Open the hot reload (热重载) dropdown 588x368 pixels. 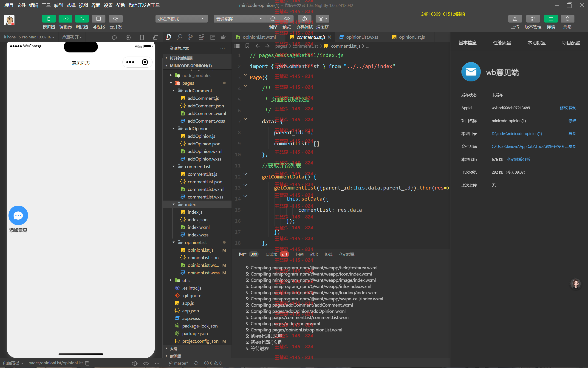tap(72, 37)
